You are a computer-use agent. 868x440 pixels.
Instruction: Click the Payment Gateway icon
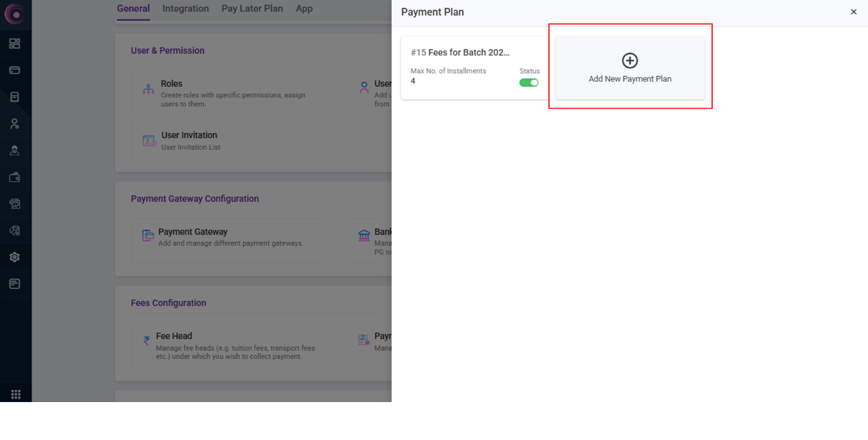pos(148,235)
